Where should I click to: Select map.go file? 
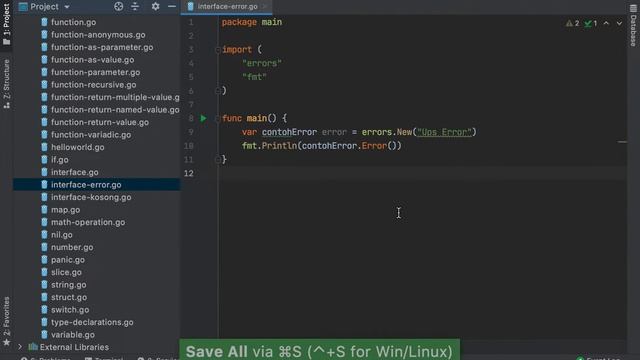click(65, 210)
